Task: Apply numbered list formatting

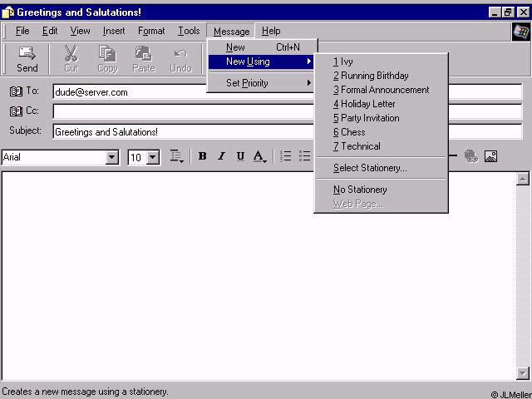Action: 286,155
